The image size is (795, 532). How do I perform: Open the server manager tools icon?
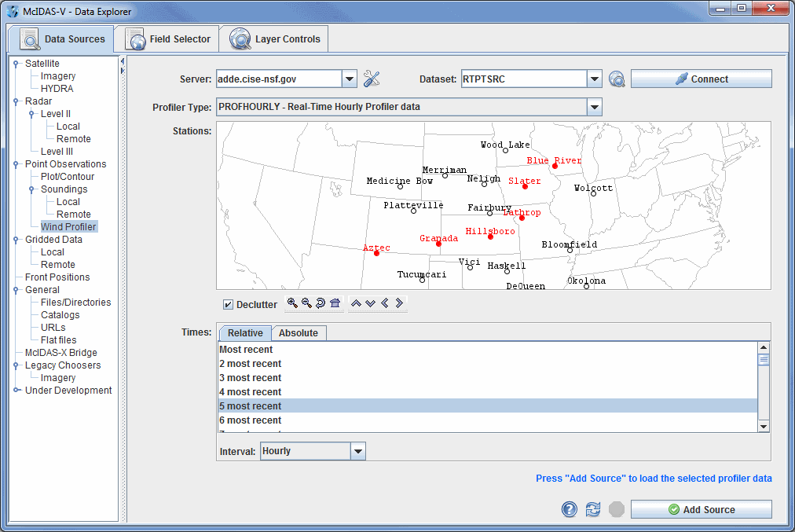371,79
